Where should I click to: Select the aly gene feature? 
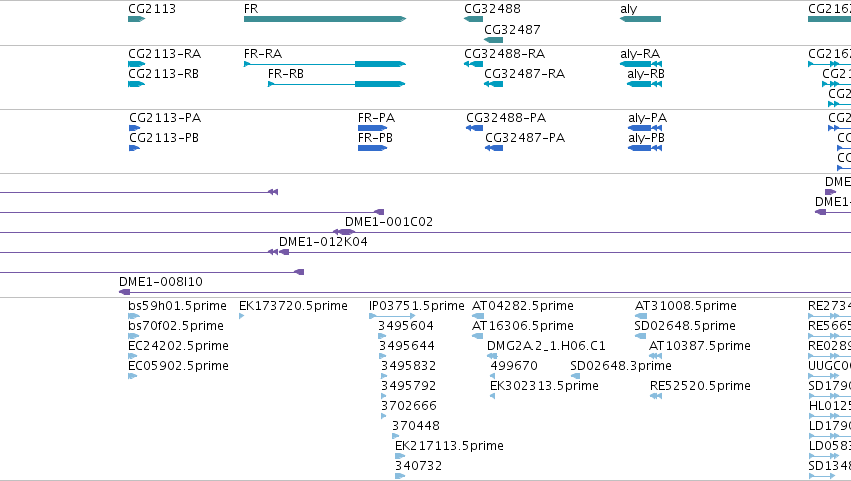click(640, 19)
